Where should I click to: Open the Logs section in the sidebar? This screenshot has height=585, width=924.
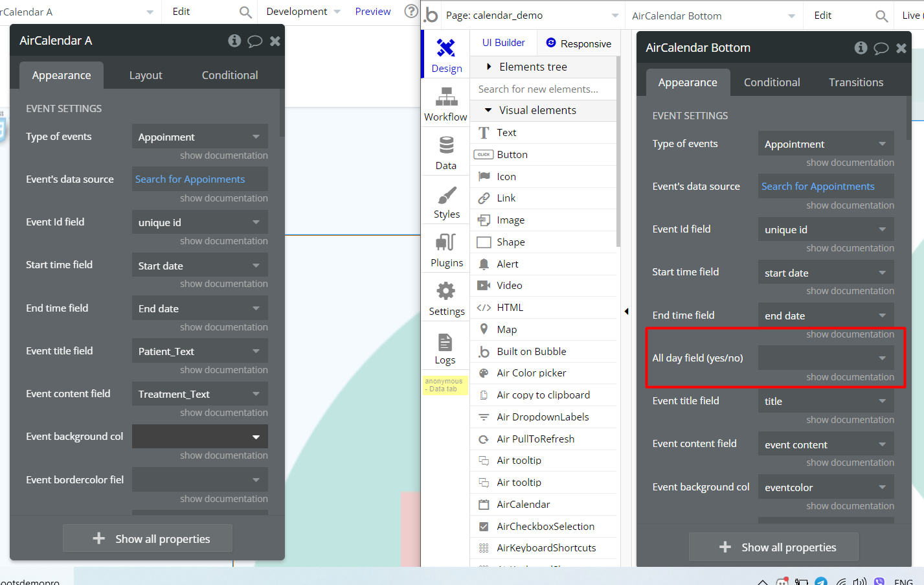[x=445, y=347]
